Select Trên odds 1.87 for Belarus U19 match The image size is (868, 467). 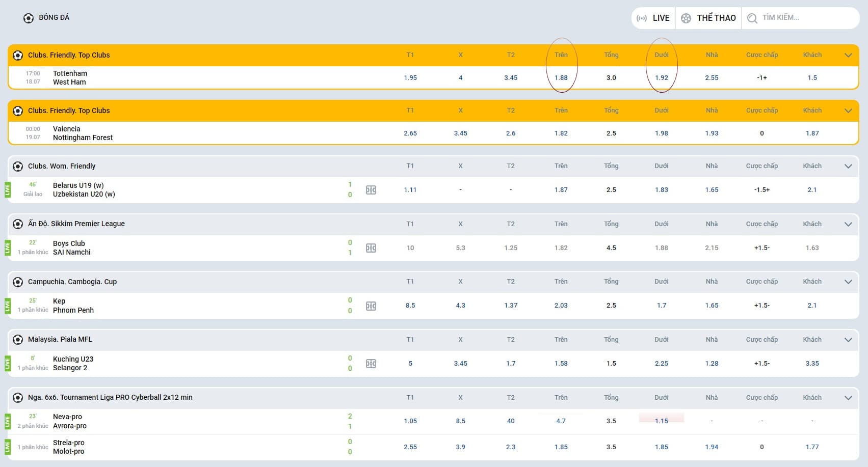tap(561, 190)
